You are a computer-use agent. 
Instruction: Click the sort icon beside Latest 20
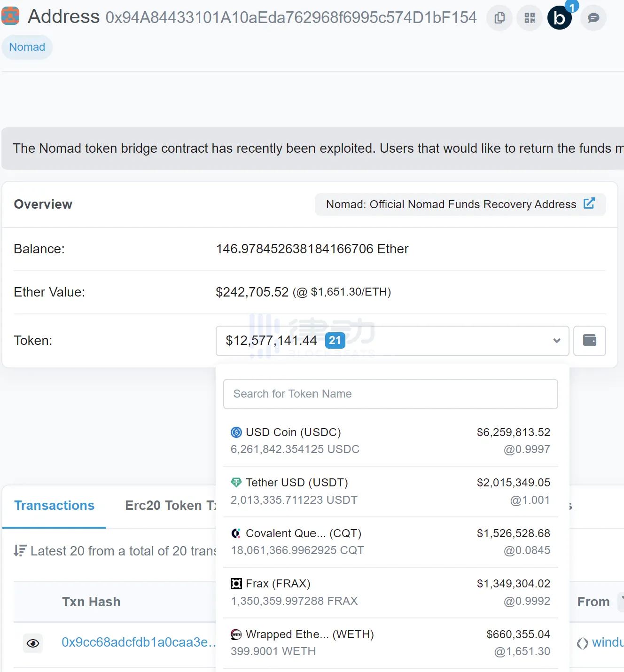[20, 550]
